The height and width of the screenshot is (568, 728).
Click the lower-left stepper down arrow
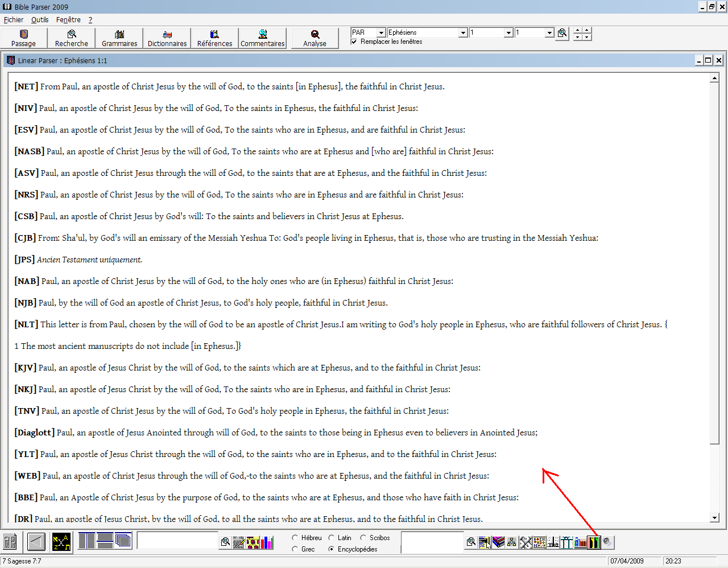coord(577,37)
